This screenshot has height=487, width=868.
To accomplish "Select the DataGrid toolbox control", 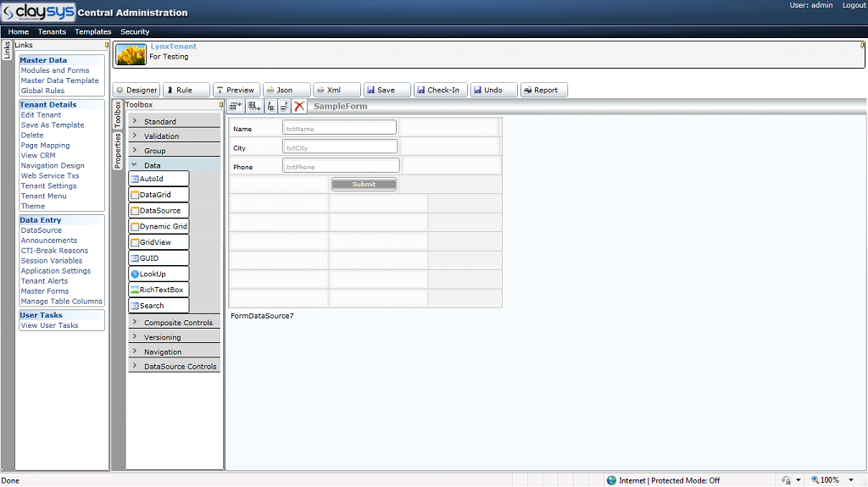I will (x=159, y=195).
